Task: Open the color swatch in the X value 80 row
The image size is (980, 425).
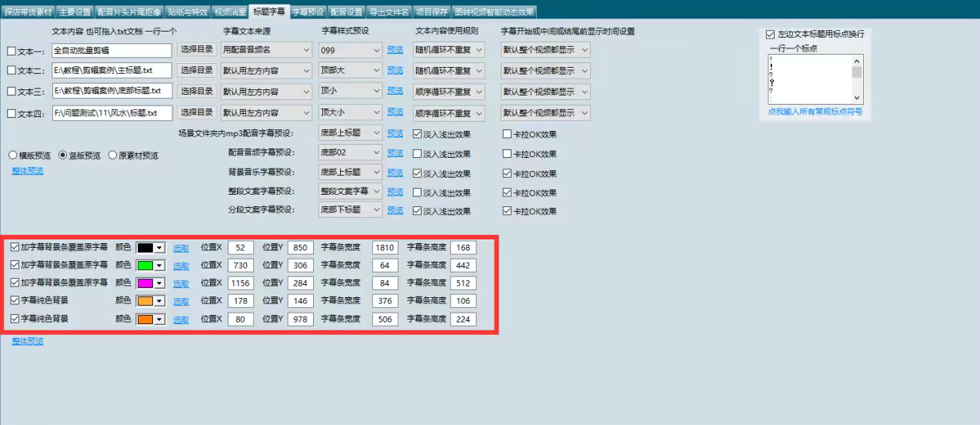Action: click(151, 319)
